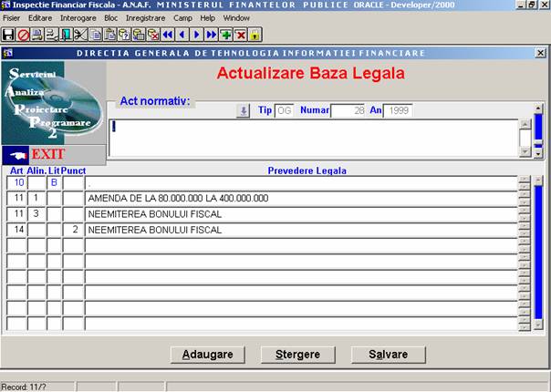Click the green plus insert record icon
551x392 pixels.
coord(225,35)
